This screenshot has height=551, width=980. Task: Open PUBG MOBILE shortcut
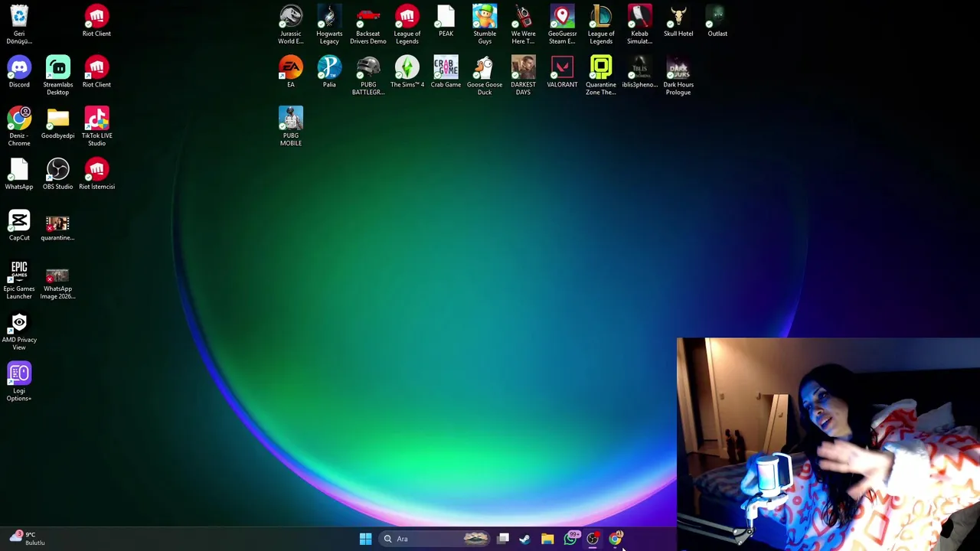point(291,126)
